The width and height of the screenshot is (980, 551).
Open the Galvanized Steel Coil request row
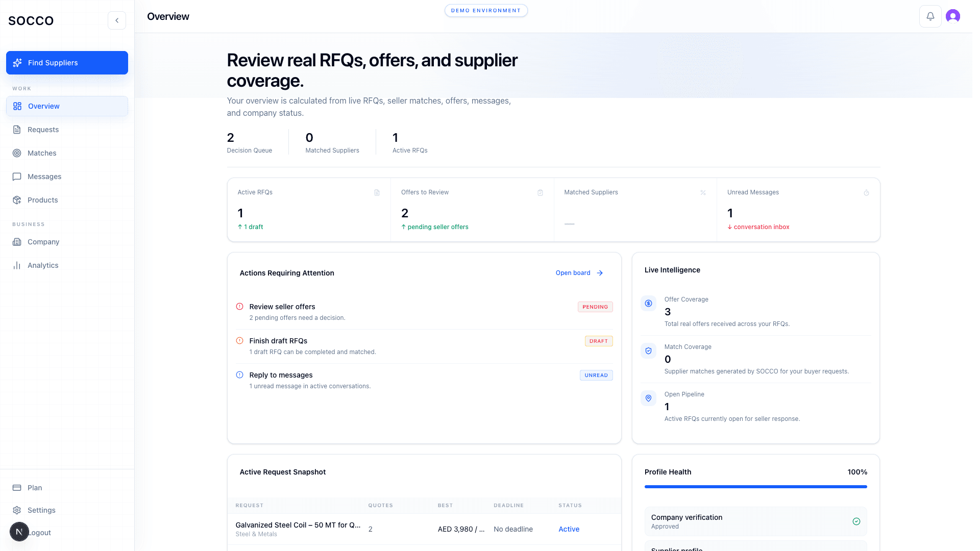(424, 529)
